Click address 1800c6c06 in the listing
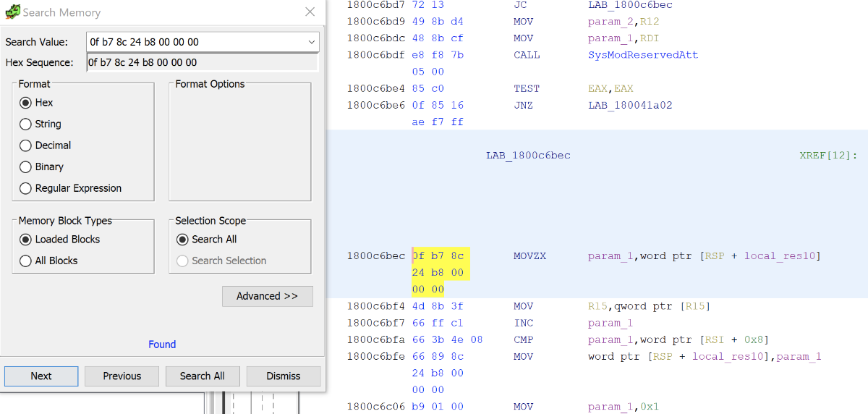 point(376,407)
